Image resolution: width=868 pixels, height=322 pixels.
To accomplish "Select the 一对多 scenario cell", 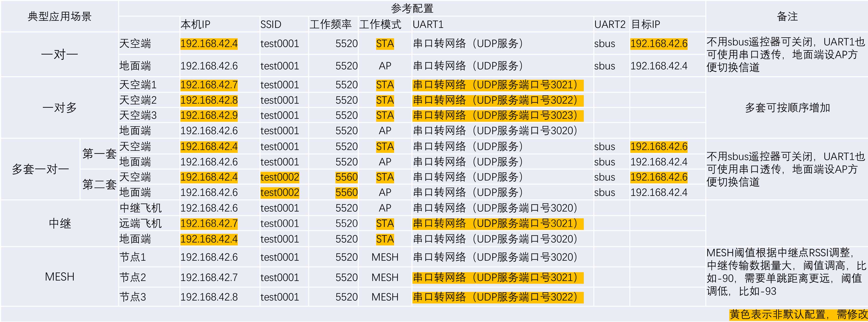I will click(59, 108).
